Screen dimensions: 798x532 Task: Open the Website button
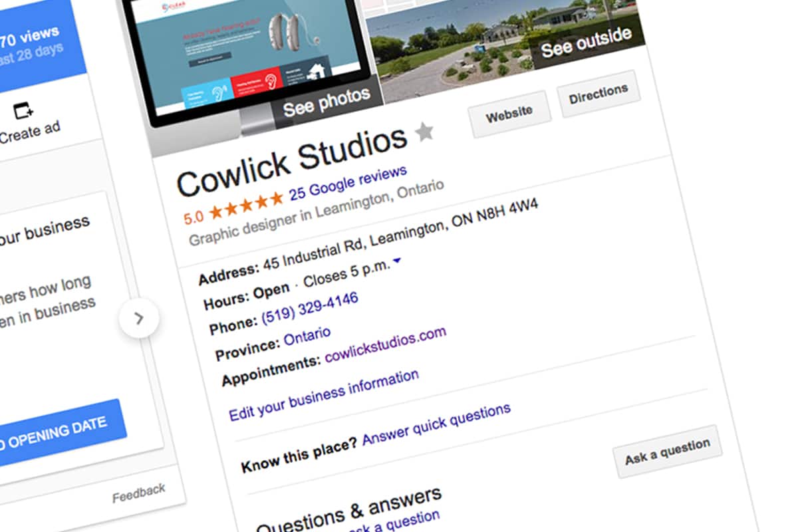[509, 115]
